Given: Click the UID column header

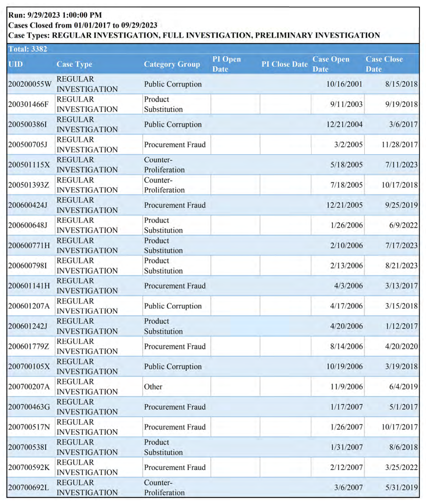Looking at the screenshot, I should (16, 64).
